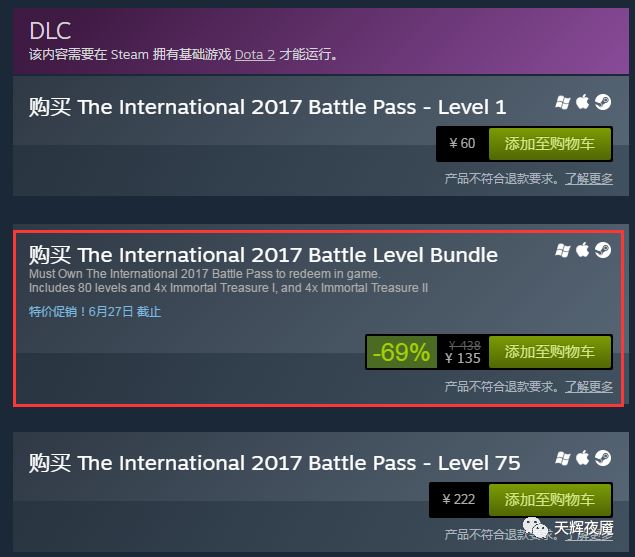The height and width of the screenshot is (557, 635).
Task: Click Windows icon on Battle Level Bundle
Action: coord(563,250)
